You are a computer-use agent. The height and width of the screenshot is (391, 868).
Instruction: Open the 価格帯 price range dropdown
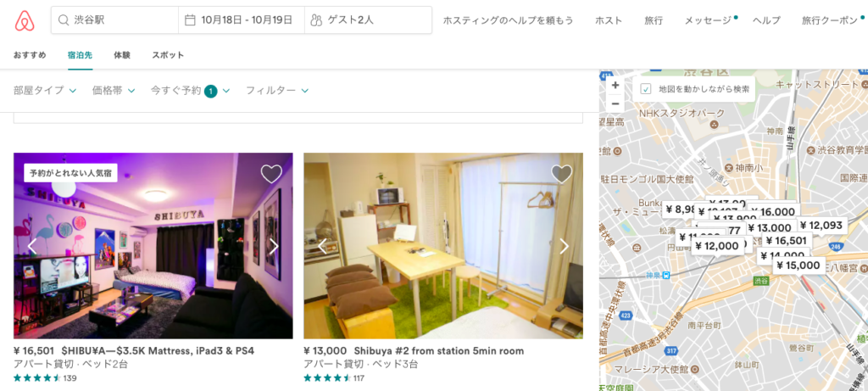point(114,90)
